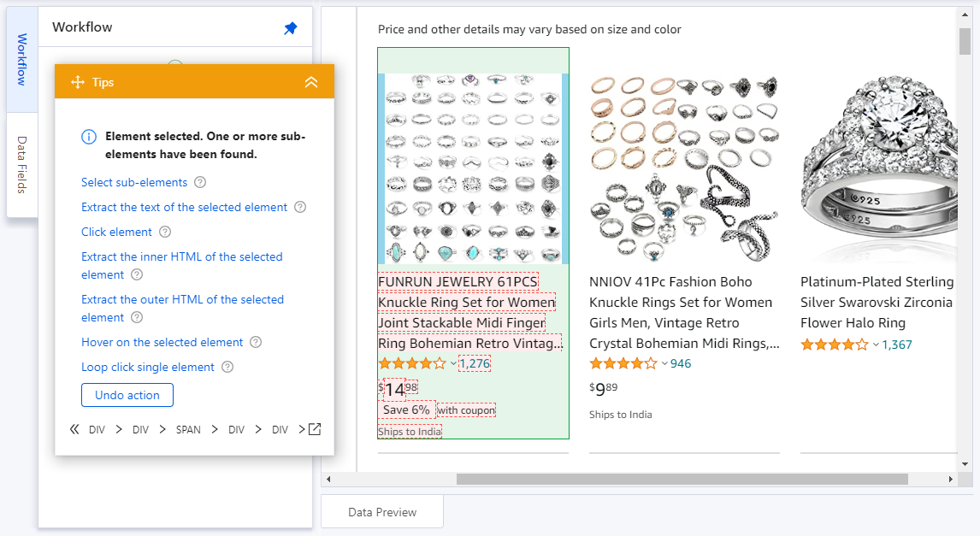Click 'Ships to India' under FUNRUN product
The width and height of the screenshot is (980, 536).
coord(410,432)
